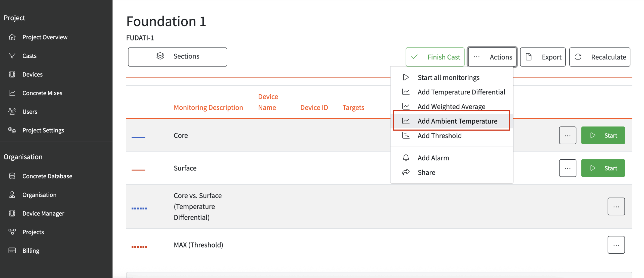The image size is (644, 278).
Task: Open the Core row options menu
Action: [567, 135]
